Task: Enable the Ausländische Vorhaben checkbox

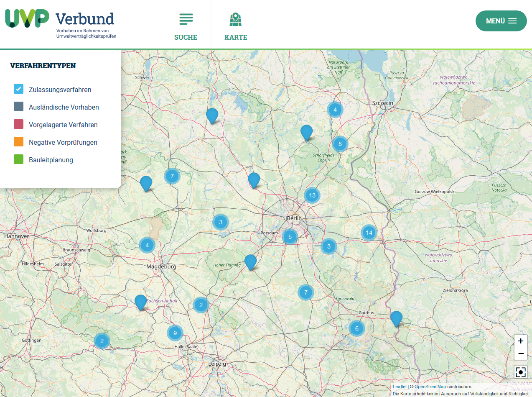Action: (x=18, y=107)
